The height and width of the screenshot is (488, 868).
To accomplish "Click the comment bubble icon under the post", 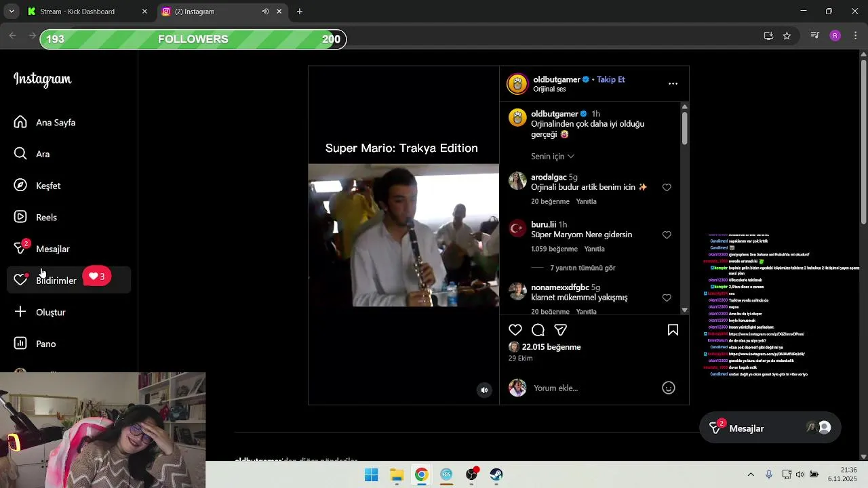I will pyautogui.click(x=538, y=330).
